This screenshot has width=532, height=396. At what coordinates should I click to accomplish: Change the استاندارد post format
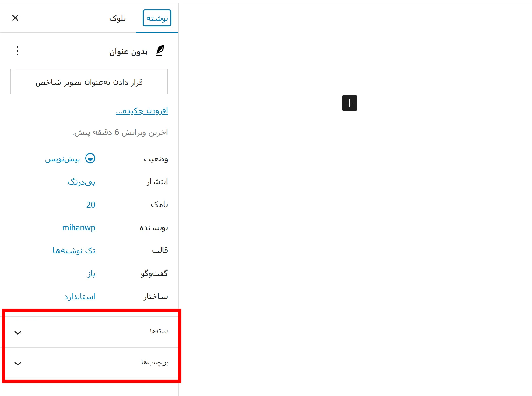click(x=80, y=296)
